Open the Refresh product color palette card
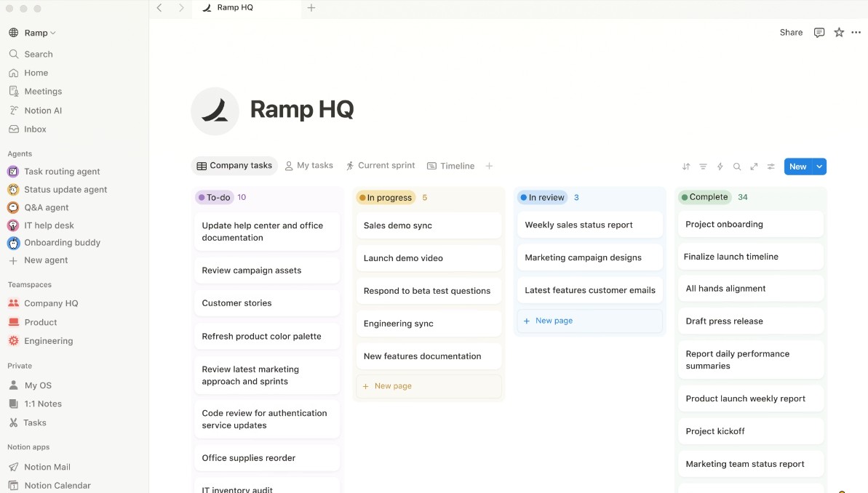This screenshot has width=868, height=493. click(x=267, y=337)
